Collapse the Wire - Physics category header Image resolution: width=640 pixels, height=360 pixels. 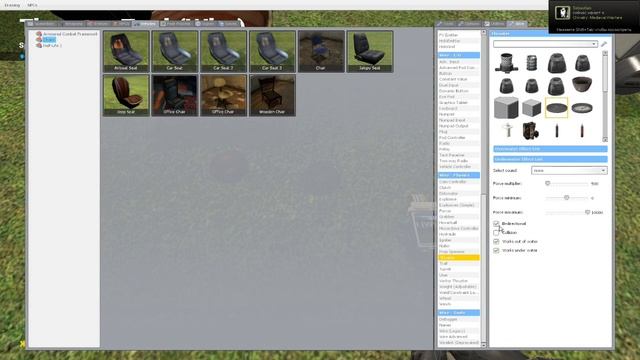[x=458, y=175]
